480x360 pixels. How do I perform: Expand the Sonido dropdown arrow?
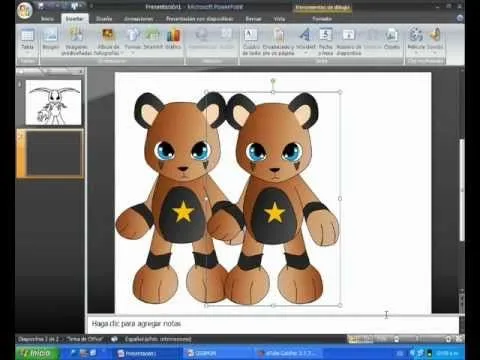pos(435,53)
